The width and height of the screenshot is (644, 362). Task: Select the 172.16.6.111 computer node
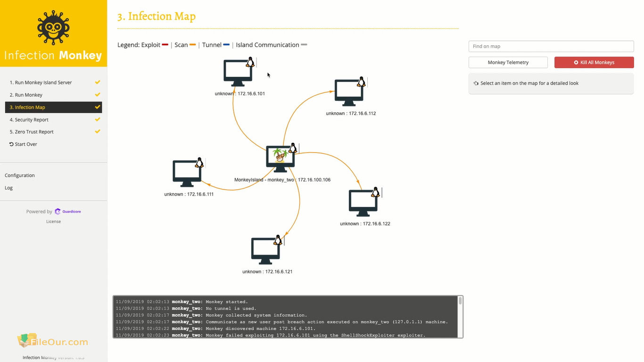[x=188, y=174]
